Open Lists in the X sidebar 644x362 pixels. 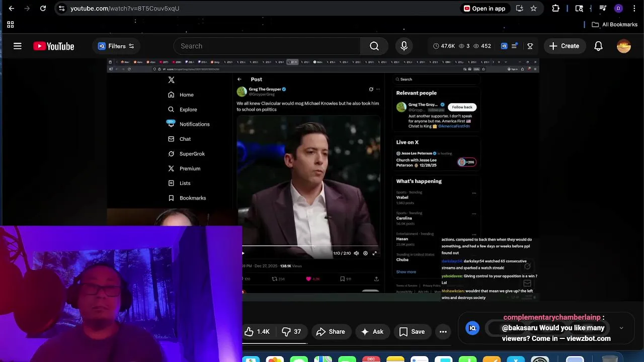coord(180,184)
